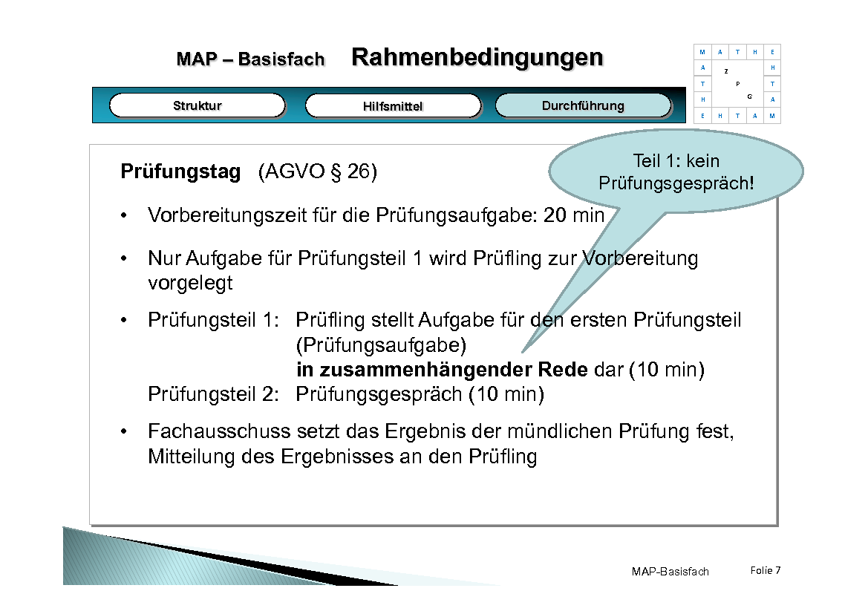Expand the speech bubble 'Teil 1: kein Prüfungsgespräch!'
The image size is (868, 614).
click(x=676, y=171)
